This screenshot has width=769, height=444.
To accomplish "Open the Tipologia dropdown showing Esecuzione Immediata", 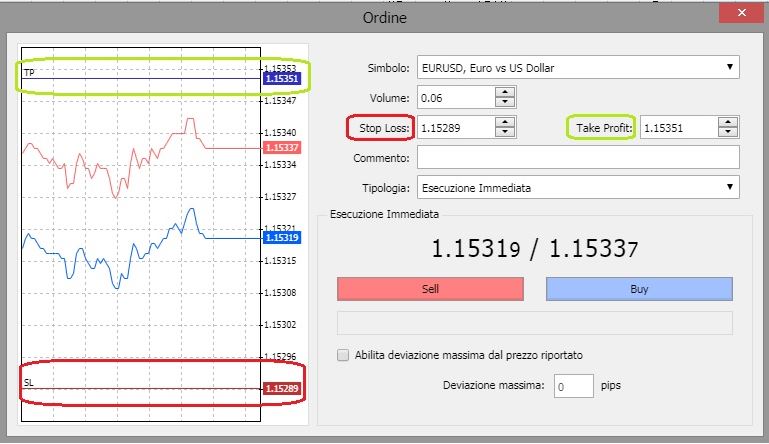I will coord(578,187).
